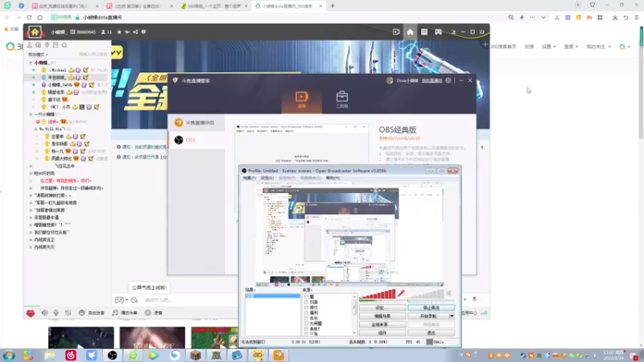The width and height of the screenshot is (644, 362).
Task: Click the star favorite icon in the YY header
Action: [x=119, y=31]
